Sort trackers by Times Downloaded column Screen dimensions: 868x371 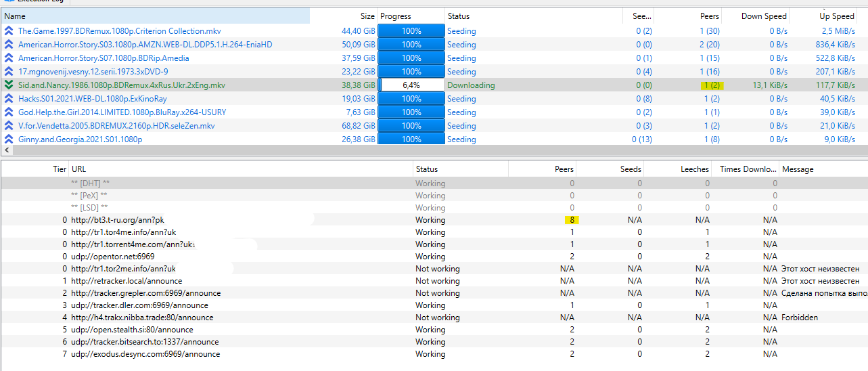coord(746,169)
